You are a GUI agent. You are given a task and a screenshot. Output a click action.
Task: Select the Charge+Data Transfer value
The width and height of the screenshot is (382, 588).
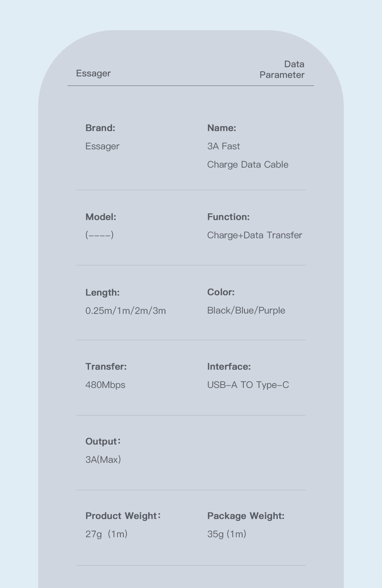254,235
